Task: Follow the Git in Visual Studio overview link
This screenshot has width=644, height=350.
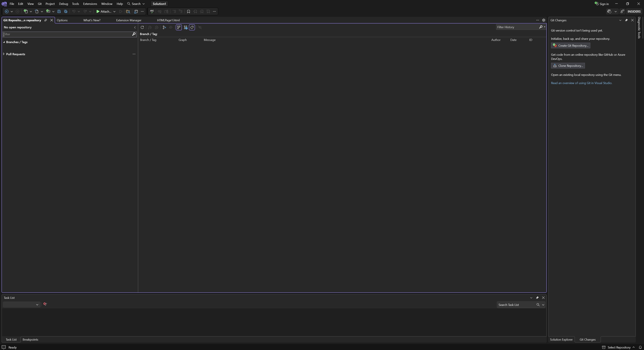Action: pyautogui.click(x=581, y=83)
